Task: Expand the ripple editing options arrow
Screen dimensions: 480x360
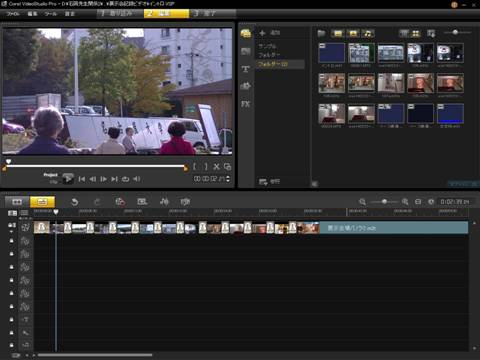Action: coord(12,231)
